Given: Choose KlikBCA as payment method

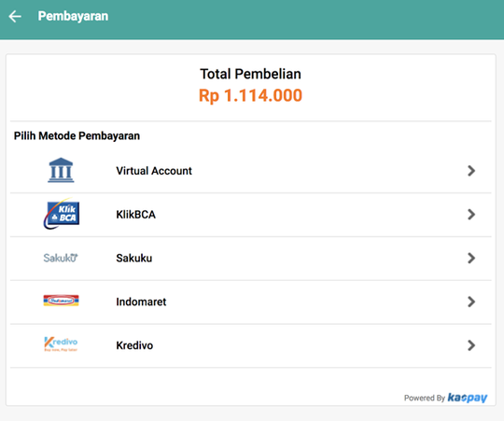Looking at the screenshot, I should [x=251, y=215].
